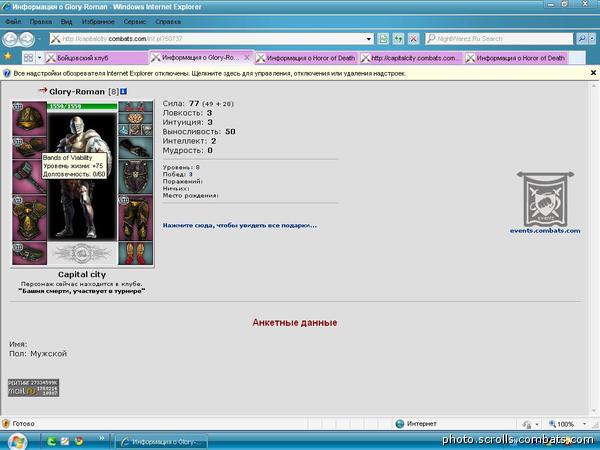
Task: Click the NightWarez.Ru Search field
Action: 499,39
